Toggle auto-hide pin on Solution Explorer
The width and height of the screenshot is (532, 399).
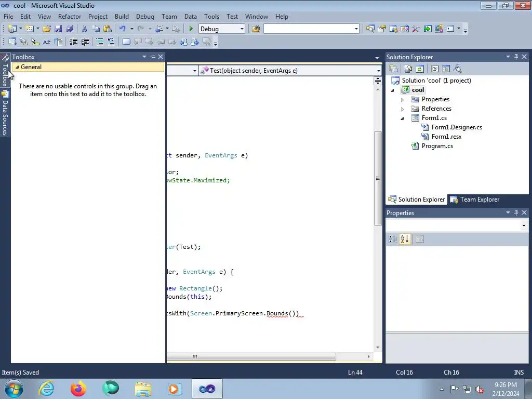coord(516,57)
